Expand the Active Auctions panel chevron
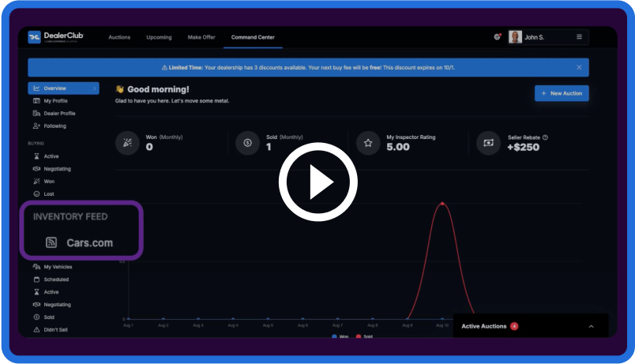Image resolution: width=635 pixels, height=364 pixels. point(591,326)
